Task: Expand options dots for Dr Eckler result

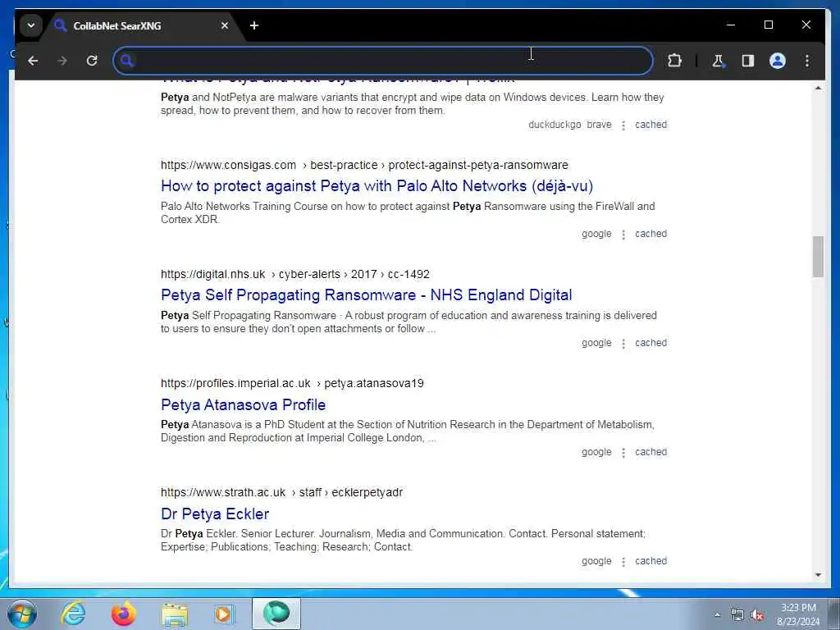Action: point(623,562)
